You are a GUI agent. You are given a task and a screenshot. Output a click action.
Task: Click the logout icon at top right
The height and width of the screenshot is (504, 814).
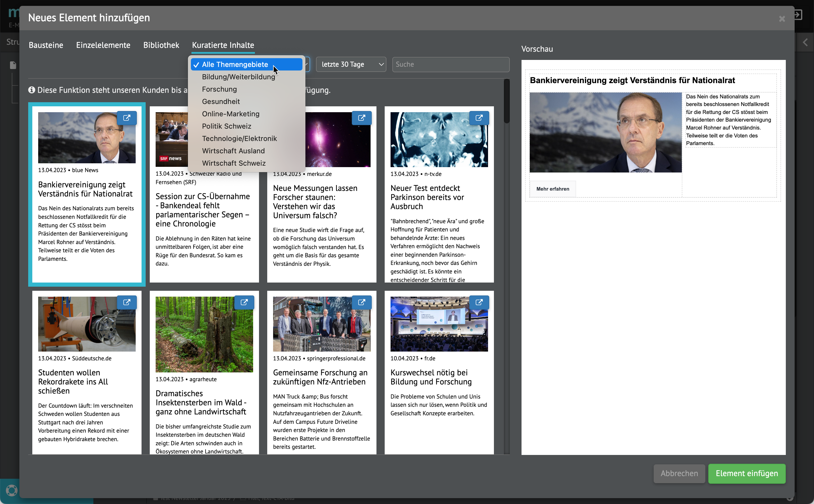pyautogui.click(x=798, y=15)
